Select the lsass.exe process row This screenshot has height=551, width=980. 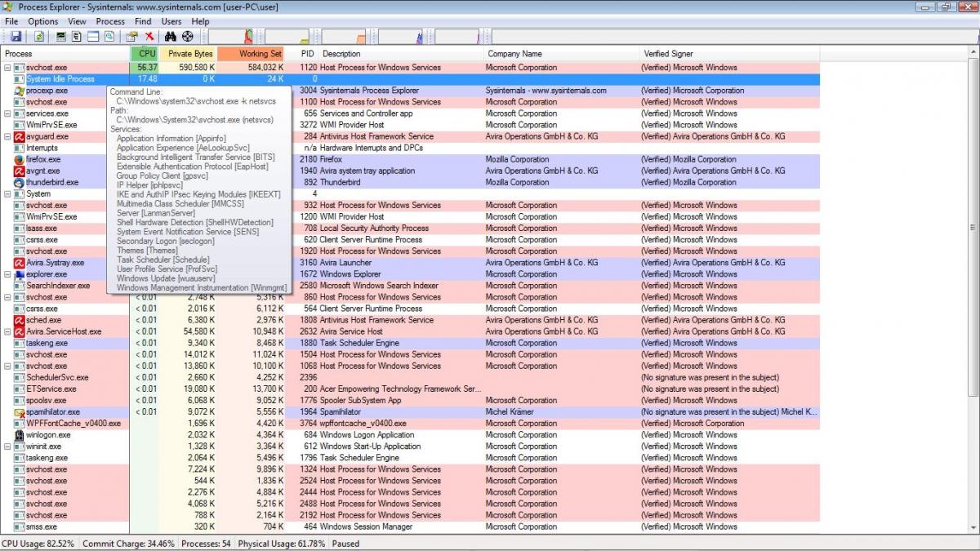(409, 229)
